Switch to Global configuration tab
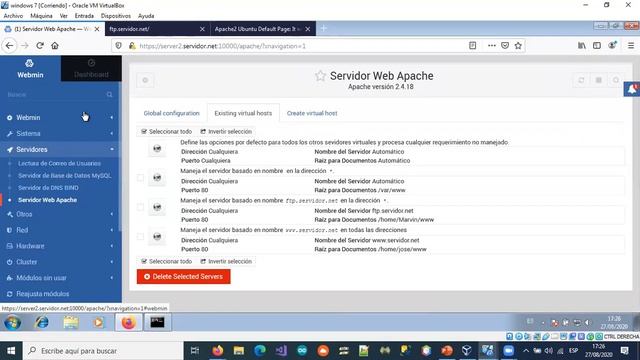This screenshot has width=640, height=360. tap(171, 113)
